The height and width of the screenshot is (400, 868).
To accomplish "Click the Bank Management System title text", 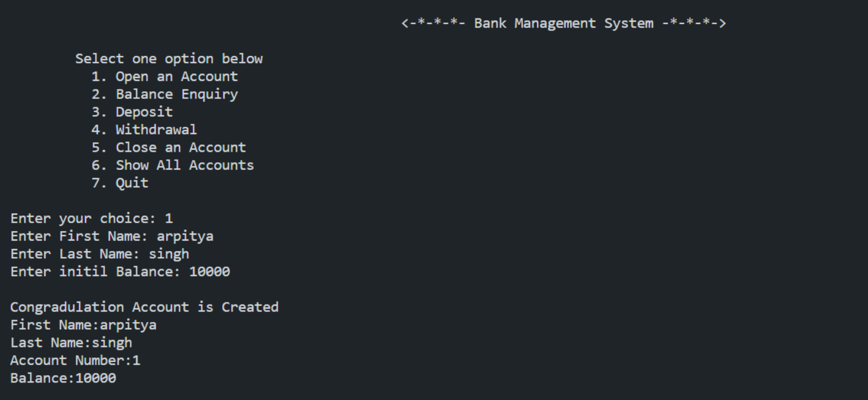I will point(563,23).
